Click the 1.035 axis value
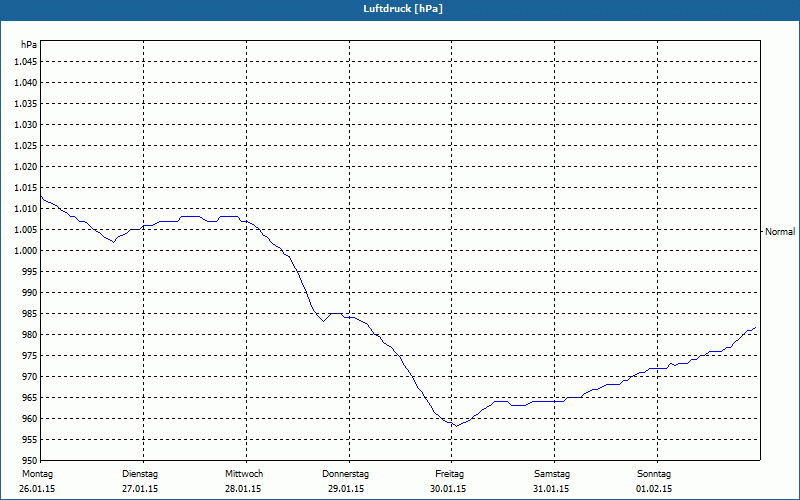 coord(25,104)
